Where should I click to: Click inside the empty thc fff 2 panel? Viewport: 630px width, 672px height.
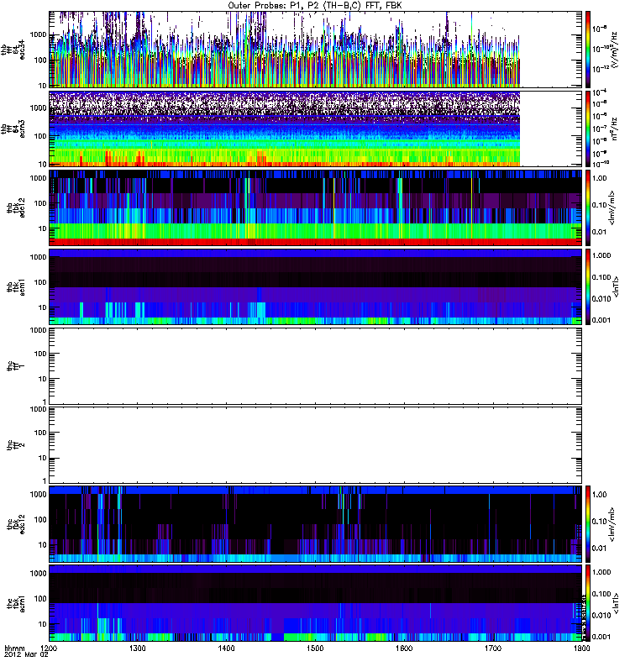coord(315,444)
